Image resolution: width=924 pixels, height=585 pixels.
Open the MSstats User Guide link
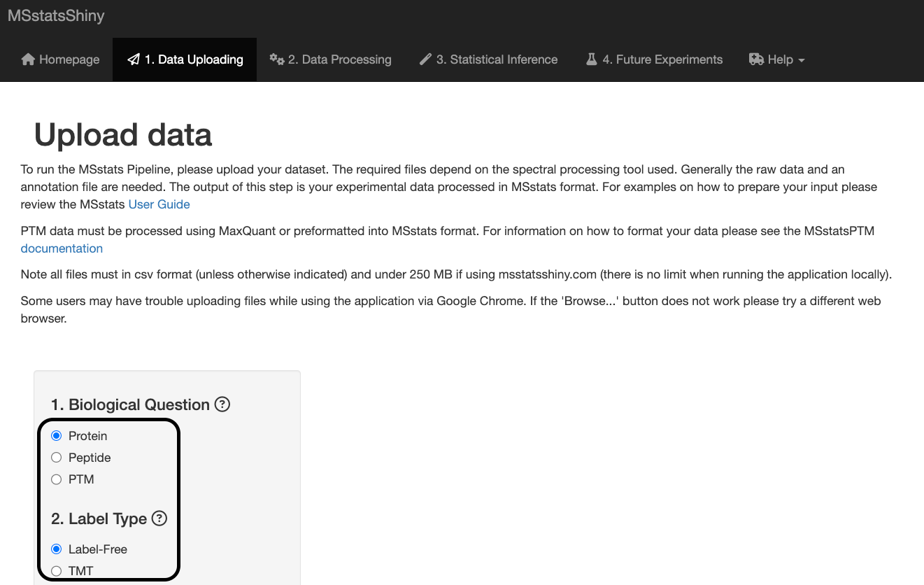pyautogui.click(x=159, y=204)
